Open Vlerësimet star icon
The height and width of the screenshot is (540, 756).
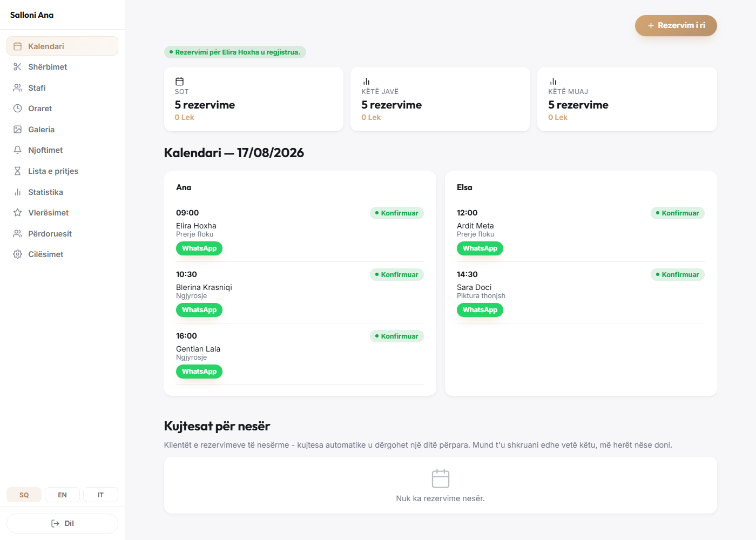click(x=17, y=213)
